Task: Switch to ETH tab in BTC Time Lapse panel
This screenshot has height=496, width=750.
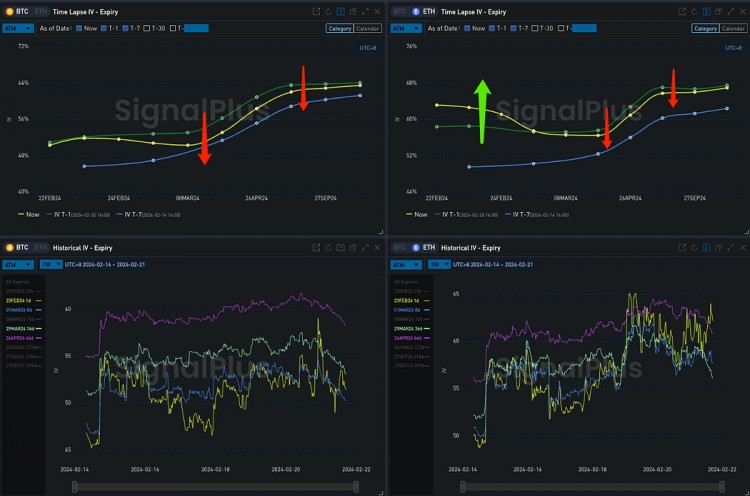Action: (x=40, y=11)
